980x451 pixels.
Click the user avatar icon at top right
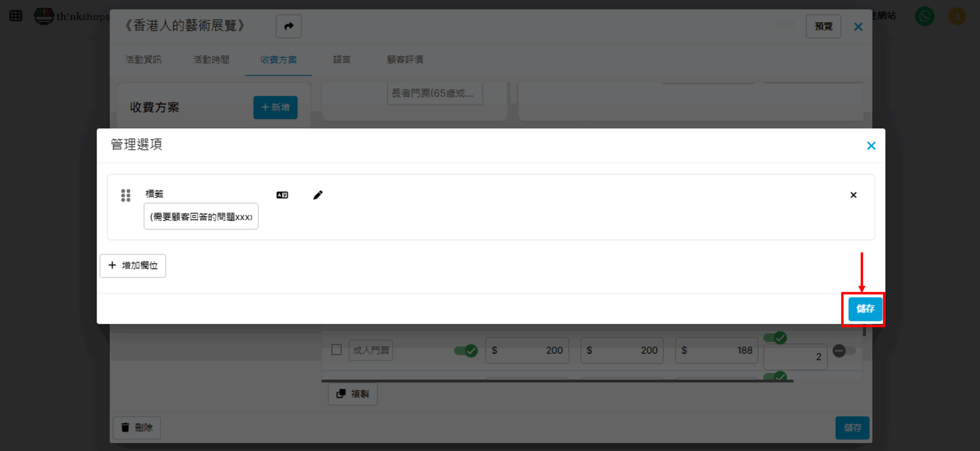pos(957,16)
